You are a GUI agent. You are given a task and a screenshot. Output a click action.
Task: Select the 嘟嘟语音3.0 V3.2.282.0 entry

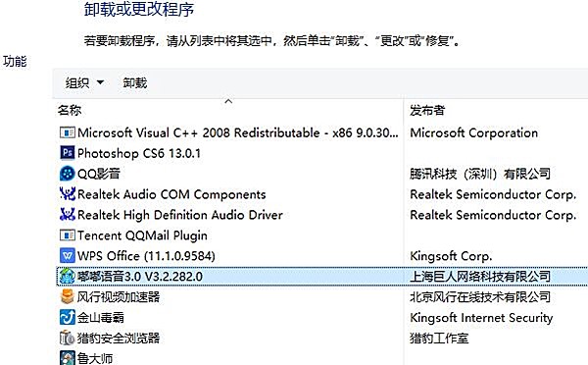tap(321, 277)
